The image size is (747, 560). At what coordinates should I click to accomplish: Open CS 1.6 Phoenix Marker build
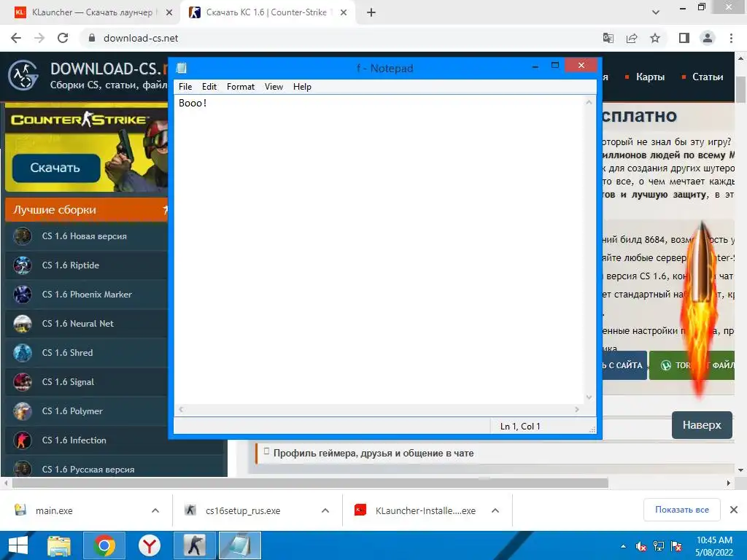click(x=87, y=295)
